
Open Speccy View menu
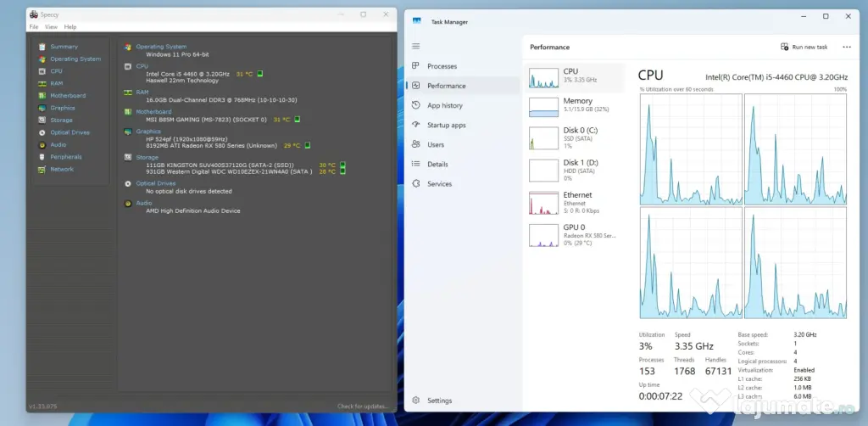coord(51,26)
